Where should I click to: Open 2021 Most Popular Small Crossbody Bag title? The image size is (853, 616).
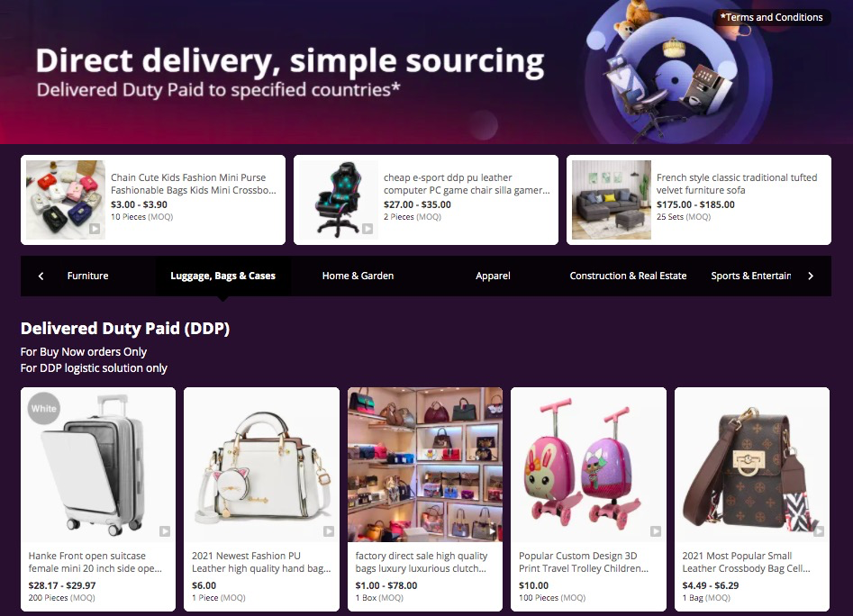[x=746, y=562]
